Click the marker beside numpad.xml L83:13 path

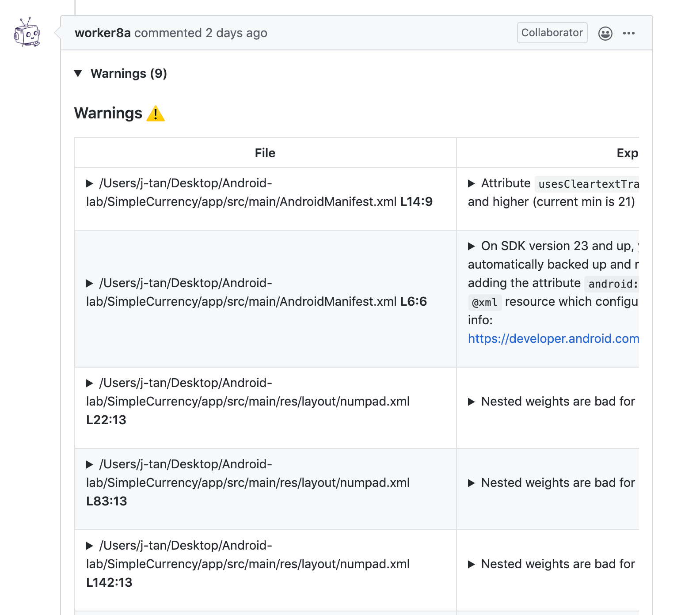tap(90, 464)
